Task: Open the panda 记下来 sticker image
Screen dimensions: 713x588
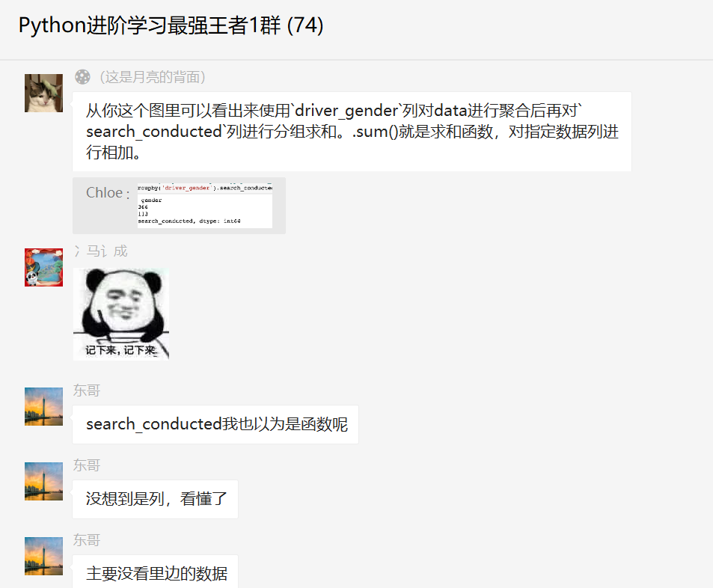Action: 121,314
